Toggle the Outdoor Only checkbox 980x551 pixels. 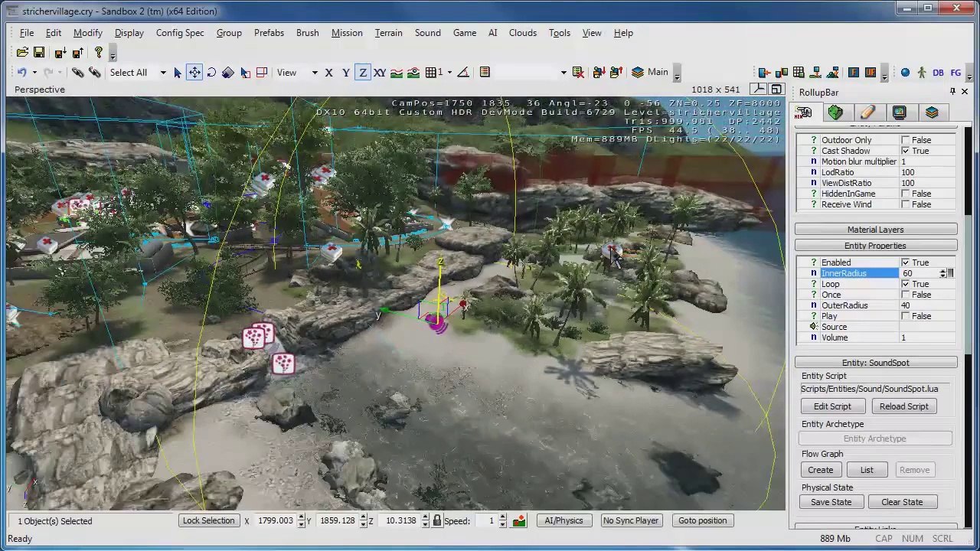pyautogui.click(x=906, y=140)
